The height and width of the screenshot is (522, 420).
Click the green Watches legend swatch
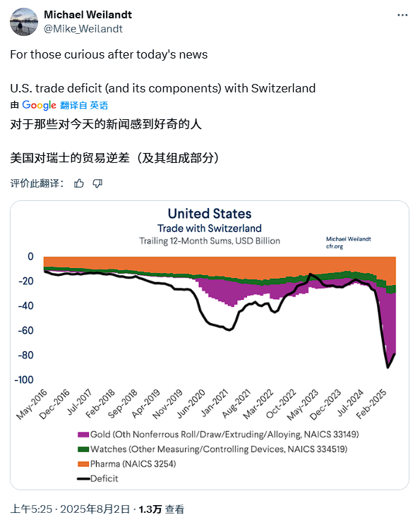click(x=83, y=449)
